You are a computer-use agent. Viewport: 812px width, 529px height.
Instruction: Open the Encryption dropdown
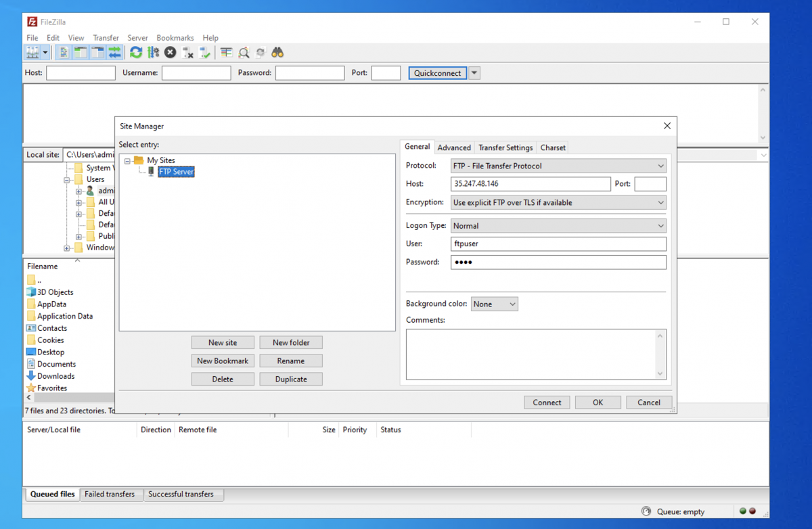click(x=558, y=202)
